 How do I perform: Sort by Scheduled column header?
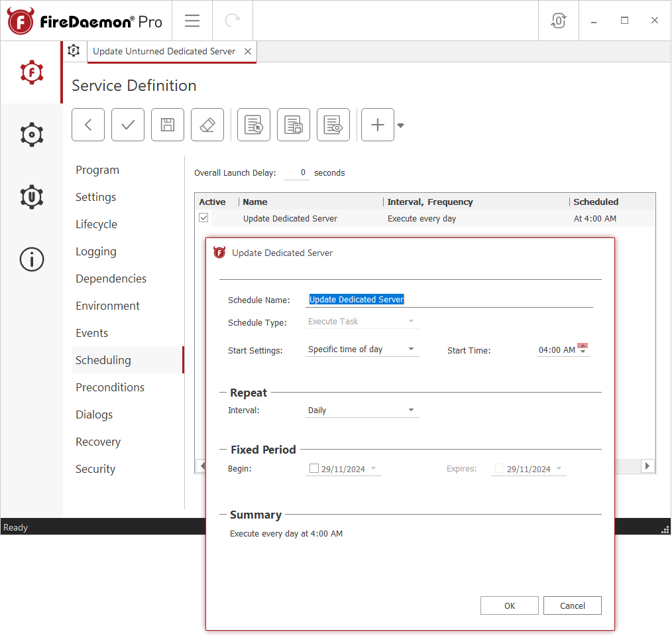tap(612, 202)
